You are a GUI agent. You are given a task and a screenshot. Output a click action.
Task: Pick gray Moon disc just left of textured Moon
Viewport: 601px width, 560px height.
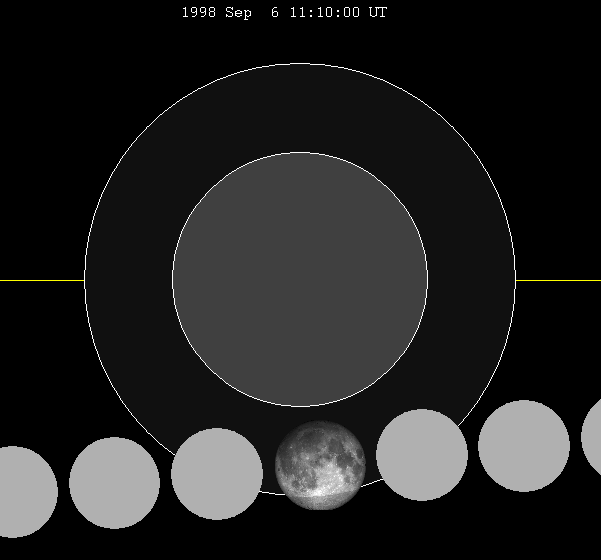[217, 474]
